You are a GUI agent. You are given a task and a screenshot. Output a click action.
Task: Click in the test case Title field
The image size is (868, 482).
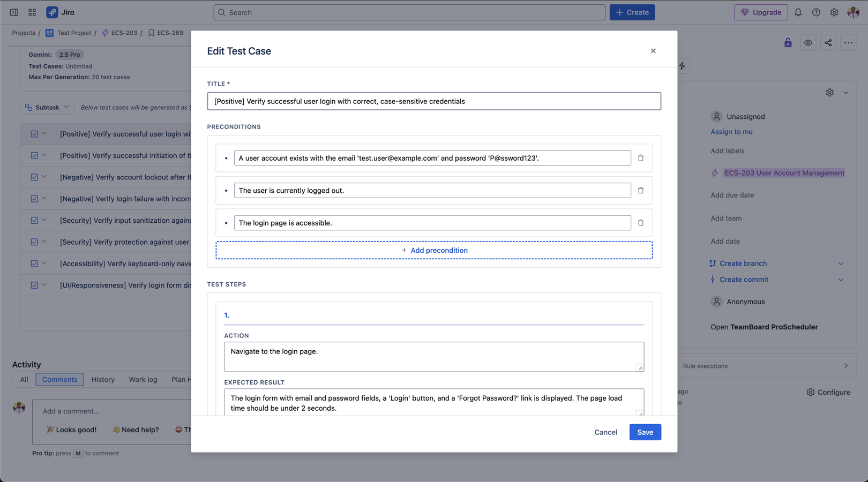[x=434, y=101]
